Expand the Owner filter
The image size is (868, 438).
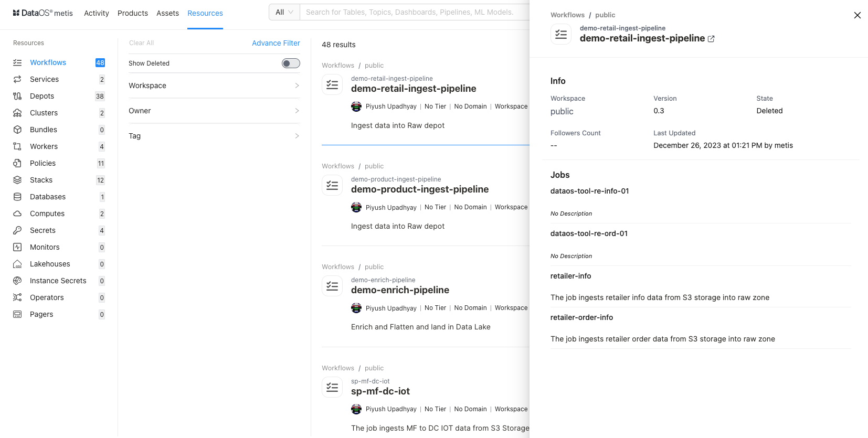214,111
